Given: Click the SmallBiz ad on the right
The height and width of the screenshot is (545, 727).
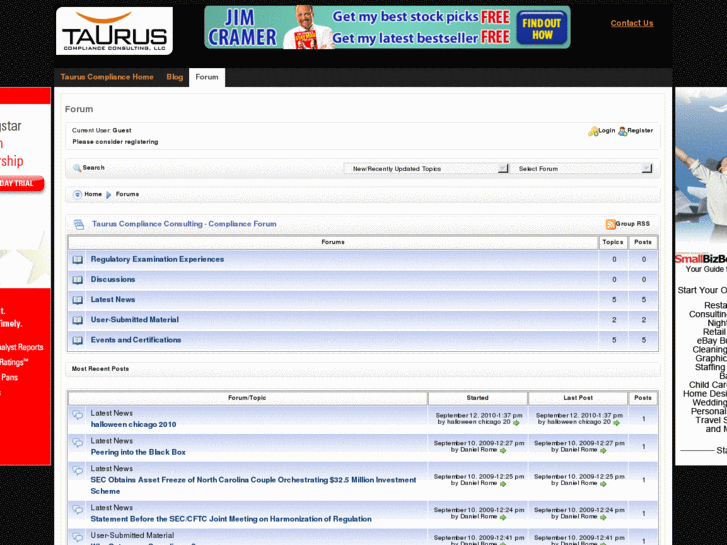Looking at the screenshot, I should [x=701, y=276].
